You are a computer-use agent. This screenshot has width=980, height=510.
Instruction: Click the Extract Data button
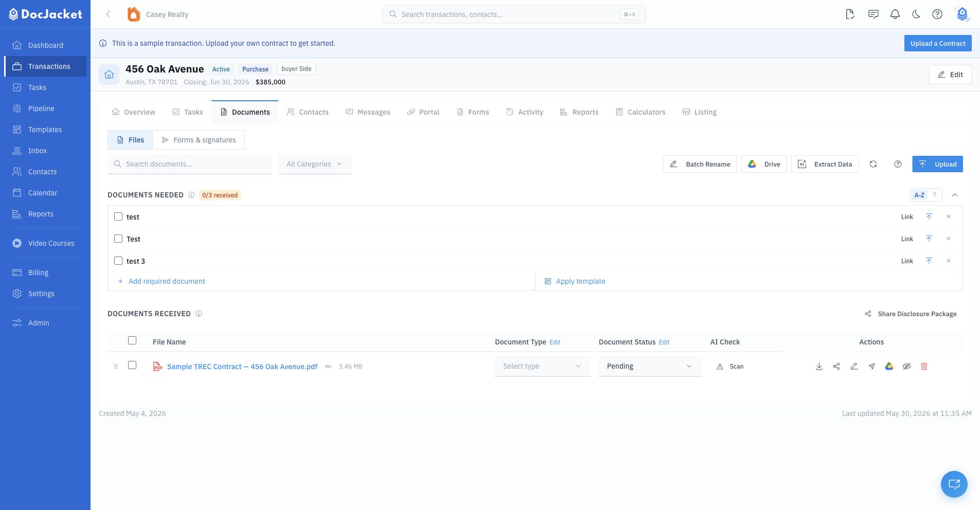[825, 164]
